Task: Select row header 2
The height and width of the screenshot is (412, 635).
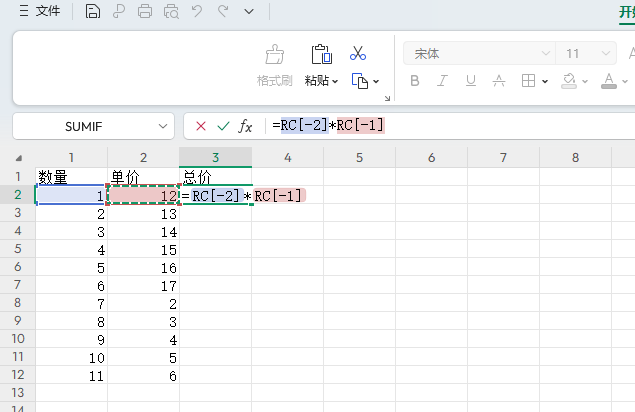Action: tap(17, 194)
